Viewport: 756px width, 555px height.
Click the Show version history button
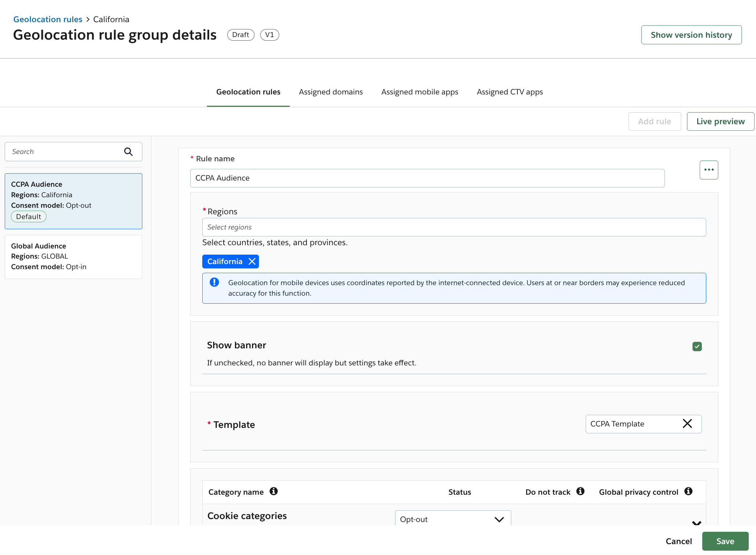691,35
